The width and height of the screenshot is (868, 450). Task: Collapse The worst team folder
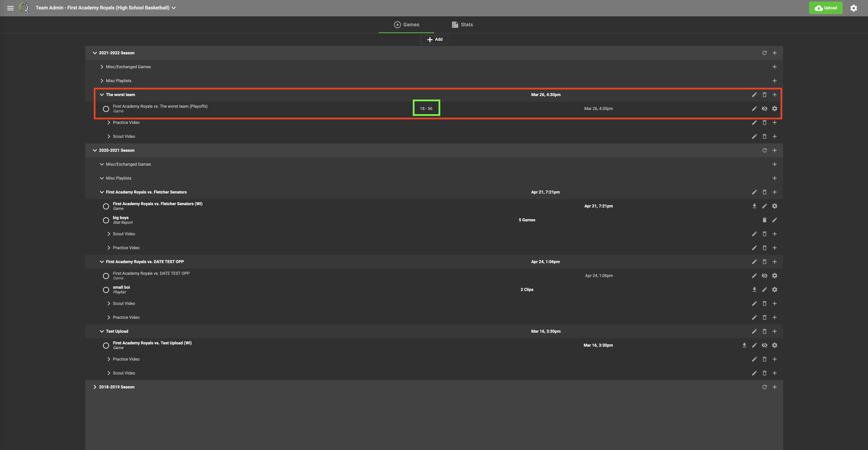pos(102,95)
